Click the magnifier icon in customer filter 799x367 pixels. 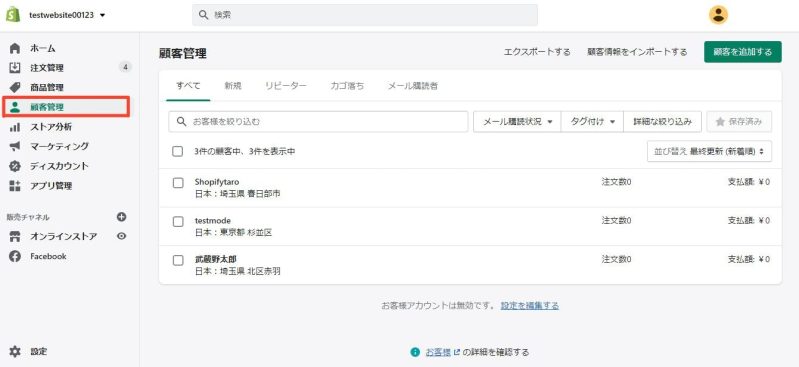181,122
